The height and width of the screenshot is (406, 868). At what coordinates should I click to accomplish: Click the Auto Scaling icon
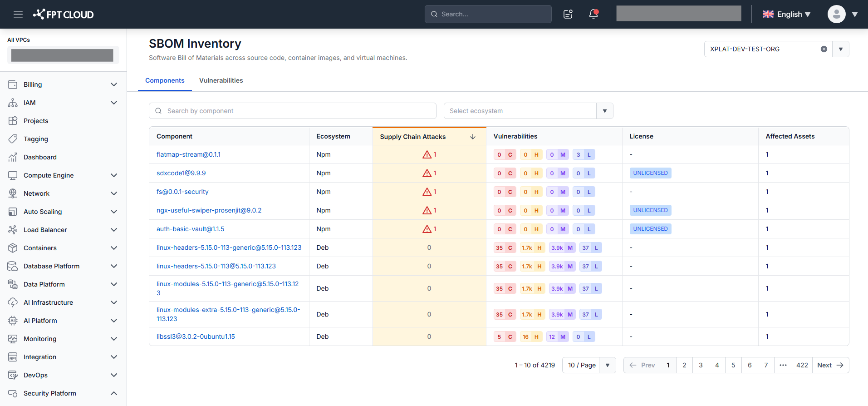coord(13,212)
